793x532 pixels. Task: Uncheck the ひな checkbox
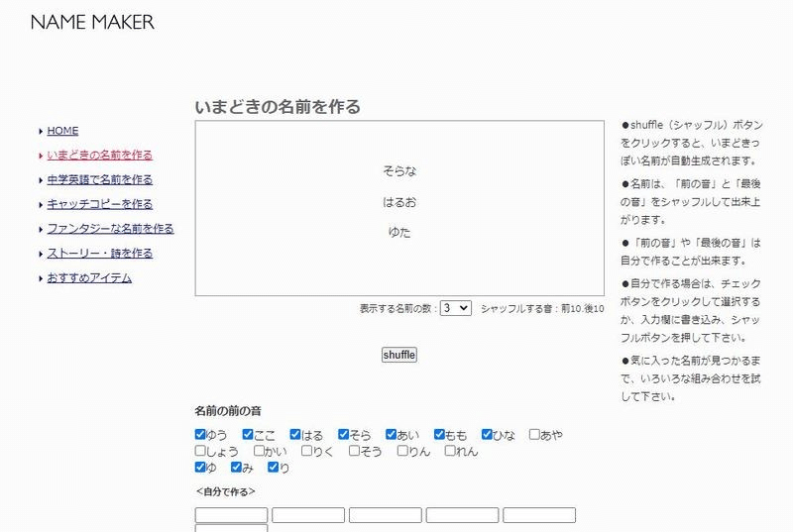click(487, 434)
